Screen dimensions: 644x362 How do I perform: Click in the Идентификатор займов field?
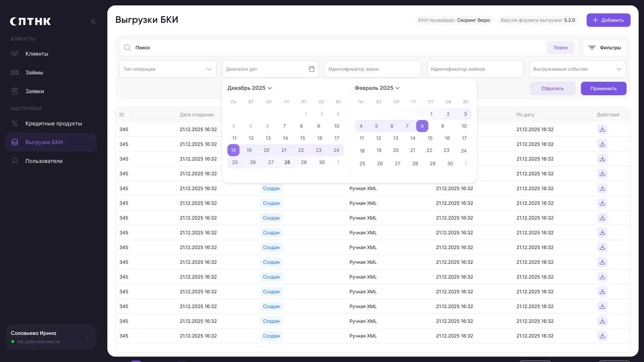475,69
